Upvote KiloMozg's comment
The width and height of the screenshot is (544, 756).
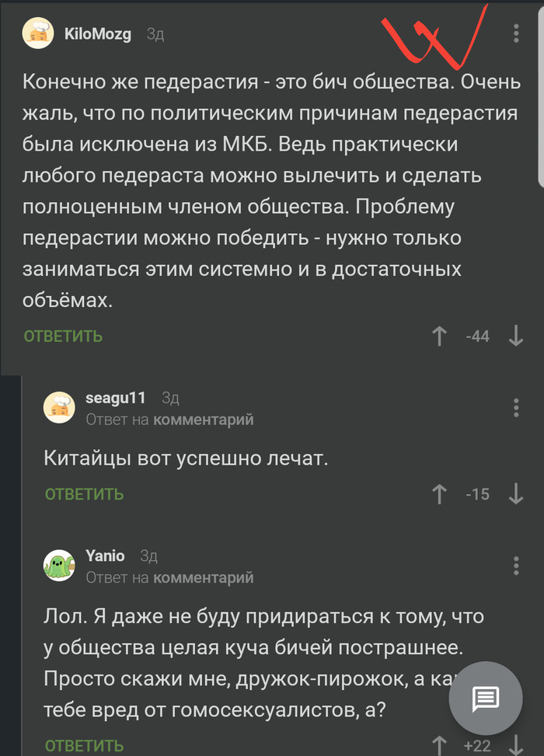440,336
